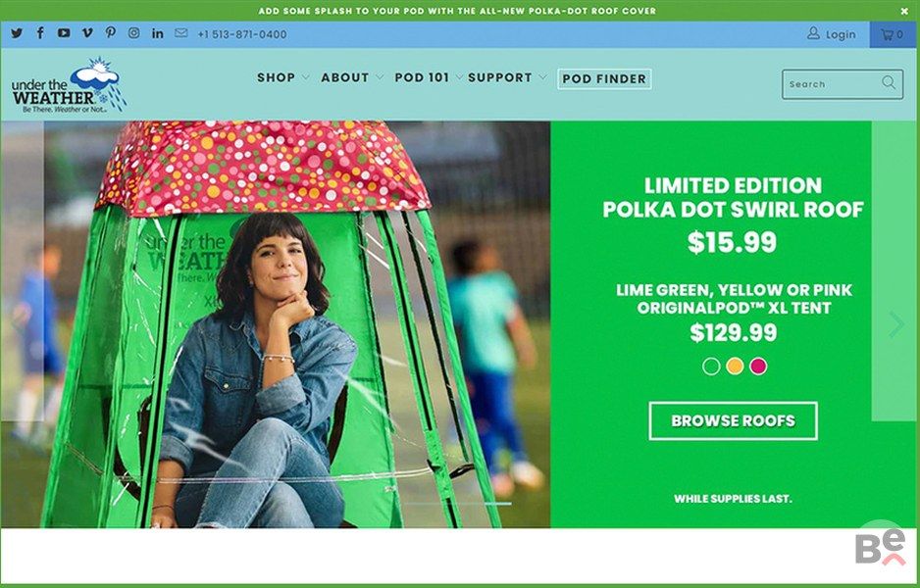Click the search magnifier icon

[889, 82]
